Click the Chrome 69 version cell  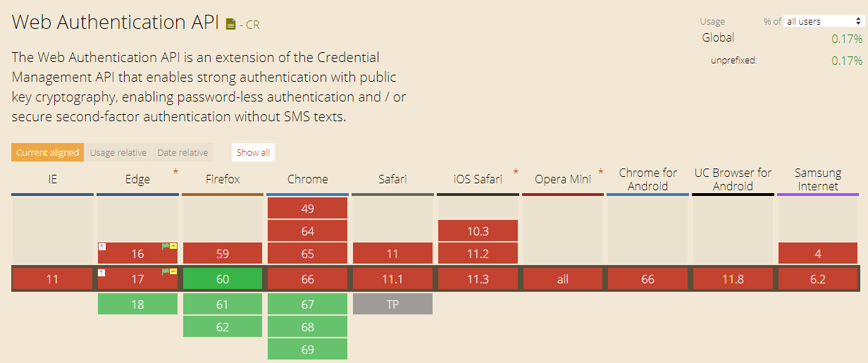pyautogui.click(x=307, y=350)
